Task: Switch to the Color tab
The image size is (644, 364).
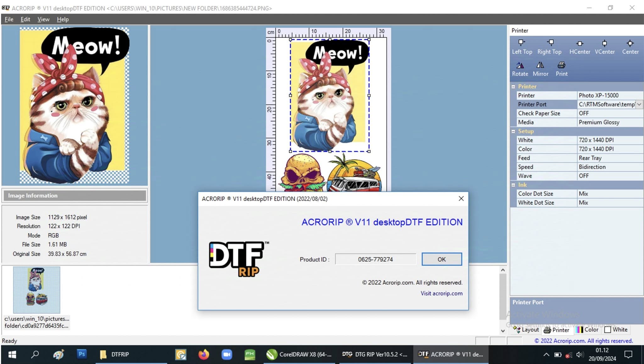Action: click(587, 329)
